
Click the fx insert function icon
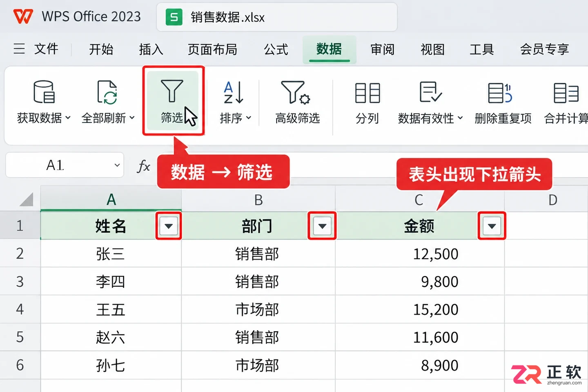[x=143, y=166]
